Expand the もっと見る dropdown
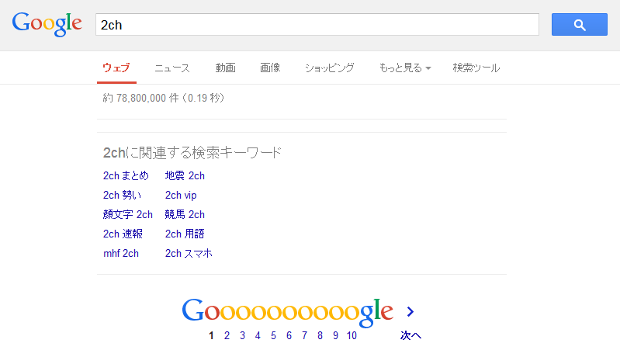 404,68
